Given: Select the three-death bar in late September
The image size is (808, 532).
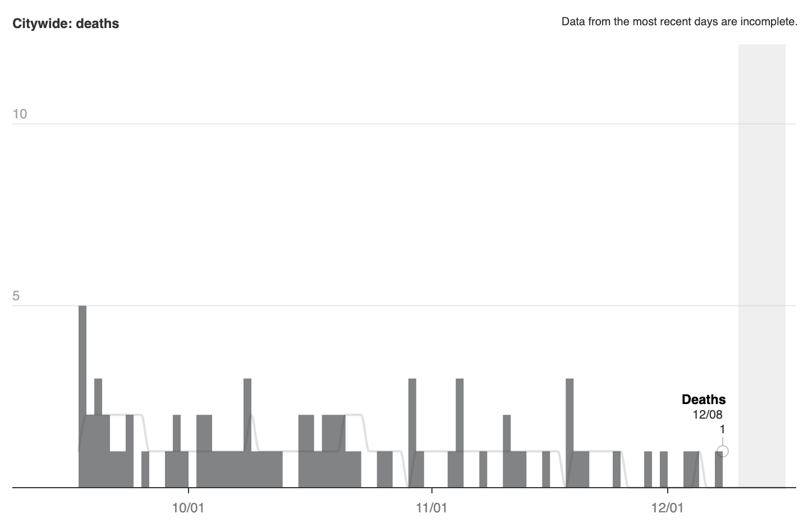Looking at the screenshot, I should pyautogui.click(x=98, y=432).
